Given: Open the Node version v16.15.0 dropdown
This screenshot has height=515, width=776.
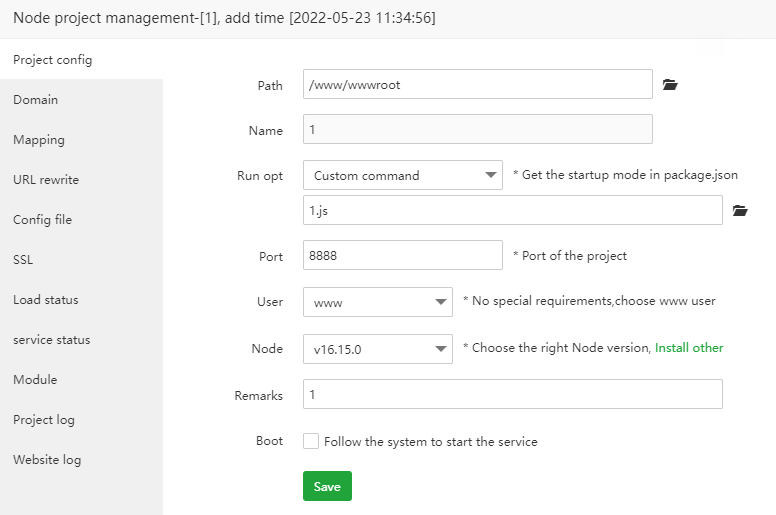Looking at the screenshot, I should pos(378,349).
